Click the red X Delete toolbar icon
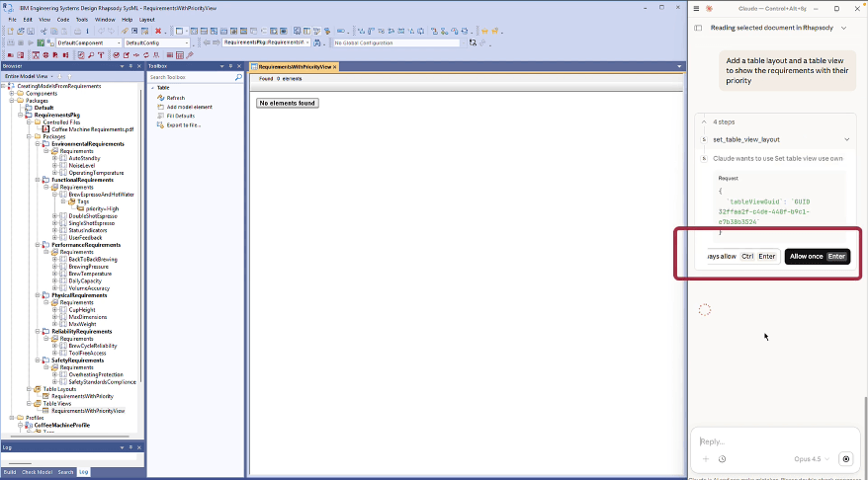The width and height of the screenshot is (868, 480). click(x=158, y=31)
